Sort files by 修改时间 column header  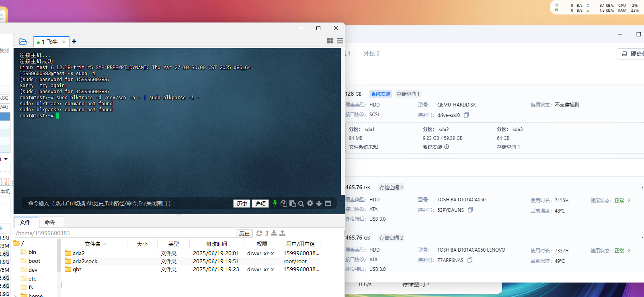coord(216,244)
